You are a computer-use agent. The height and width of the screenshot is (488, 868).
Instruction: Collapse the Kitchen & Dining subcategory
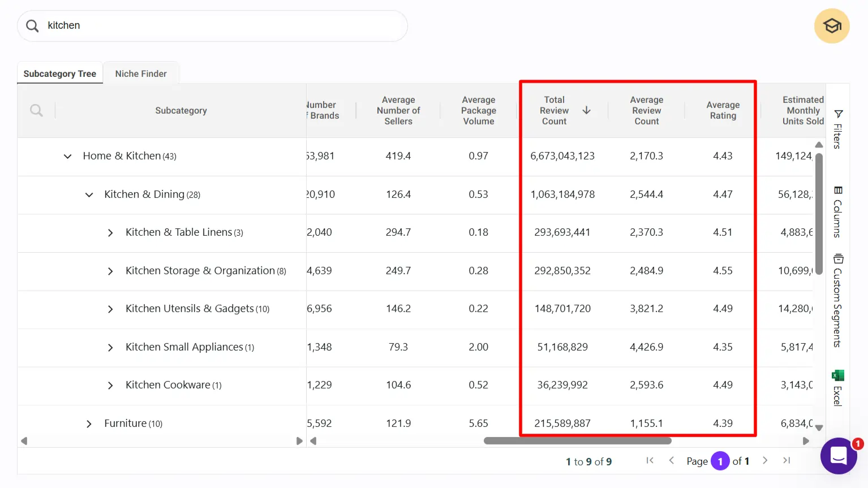coord(88,195)
